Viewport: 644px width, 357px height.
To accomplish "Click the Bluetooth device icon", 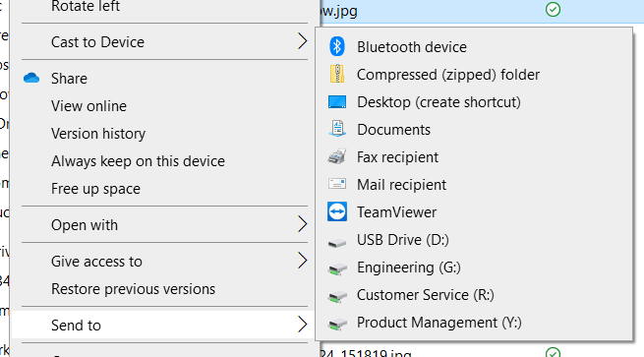I will tap(337, 46).
